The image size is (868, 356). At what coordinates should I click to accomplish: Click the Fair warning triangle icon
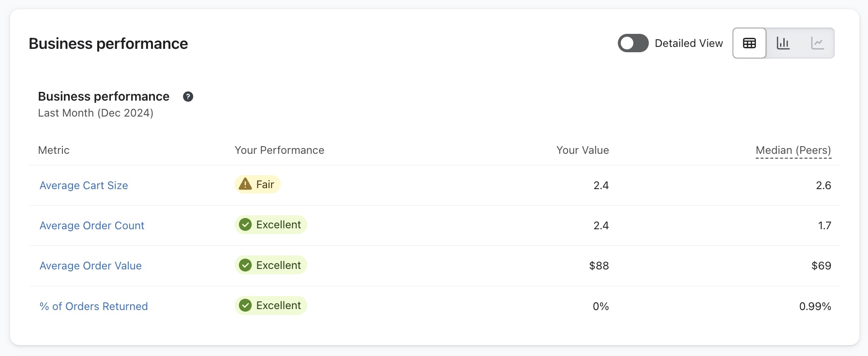[245, 184]
